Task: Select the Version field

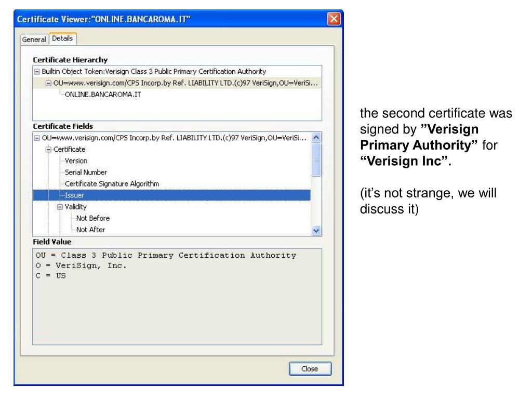Action: pos(76,161)
